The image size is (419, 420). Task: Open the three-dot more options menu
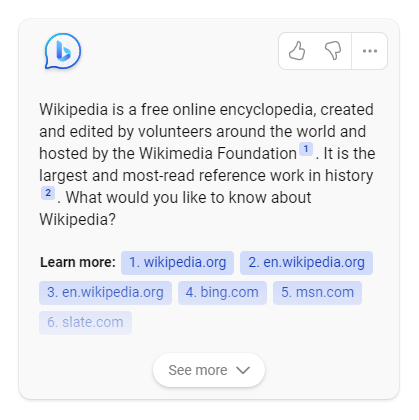(x=370, y=51)
